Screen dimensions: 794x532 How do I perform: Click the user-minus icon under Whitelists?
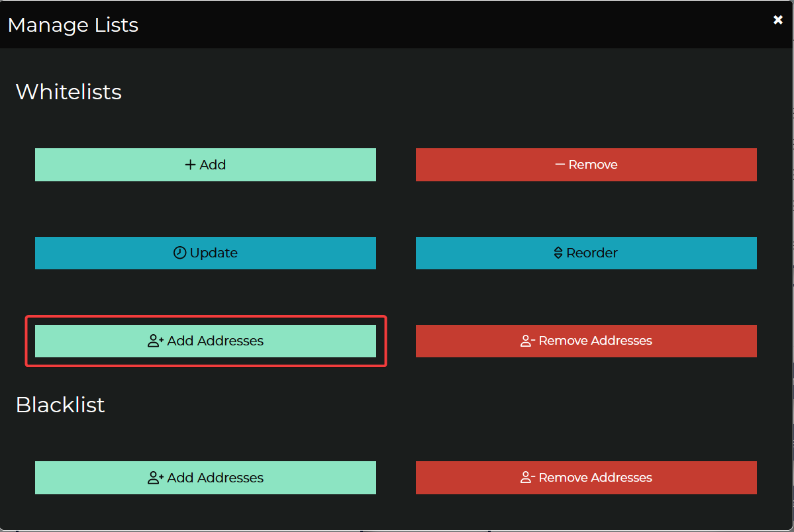[x=528, y=341]
